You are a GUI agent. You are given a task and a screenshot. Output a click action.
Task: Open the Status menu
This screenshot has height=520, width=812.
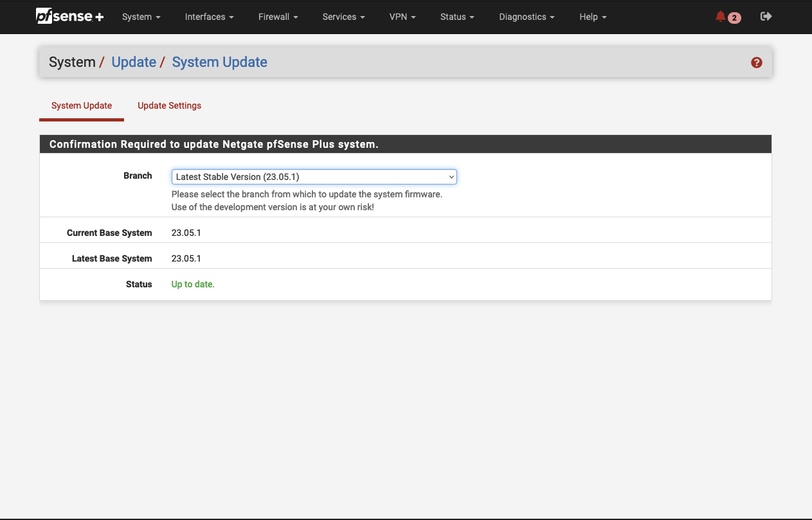456,17
